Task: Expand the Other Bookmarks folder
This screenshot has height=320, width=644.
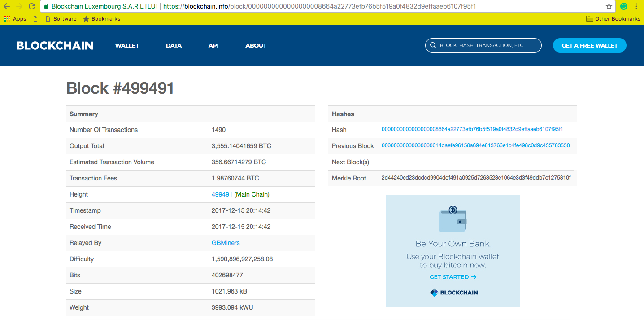Action: point(613,19)
